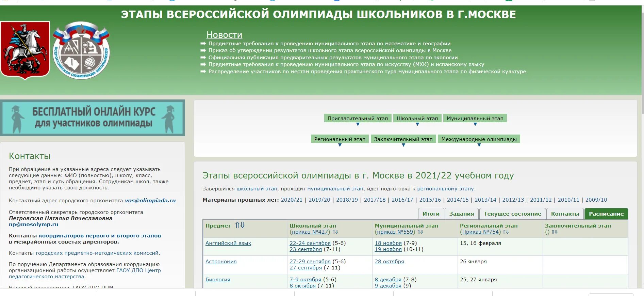Expand the Региональный этап menu button
Image resolution: width=644 pixels, height=296 pixels.
(340, 139)
